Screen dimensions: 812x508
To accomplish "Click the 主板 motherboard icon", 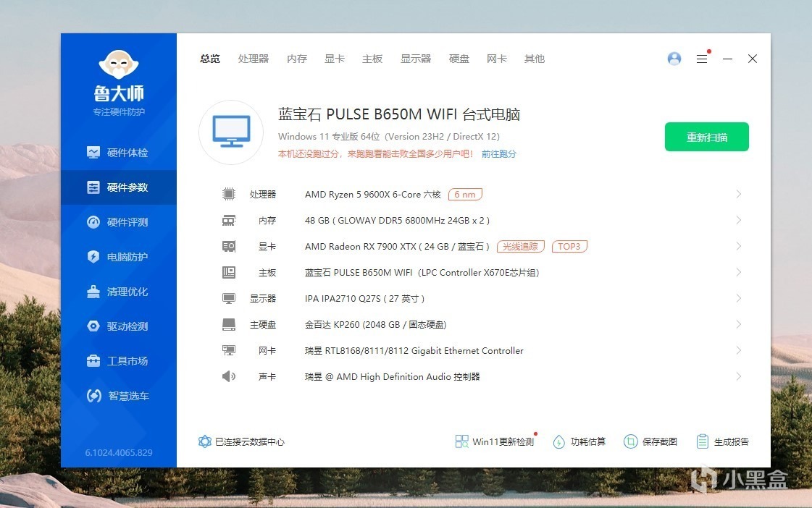I will tap(228, 272).
